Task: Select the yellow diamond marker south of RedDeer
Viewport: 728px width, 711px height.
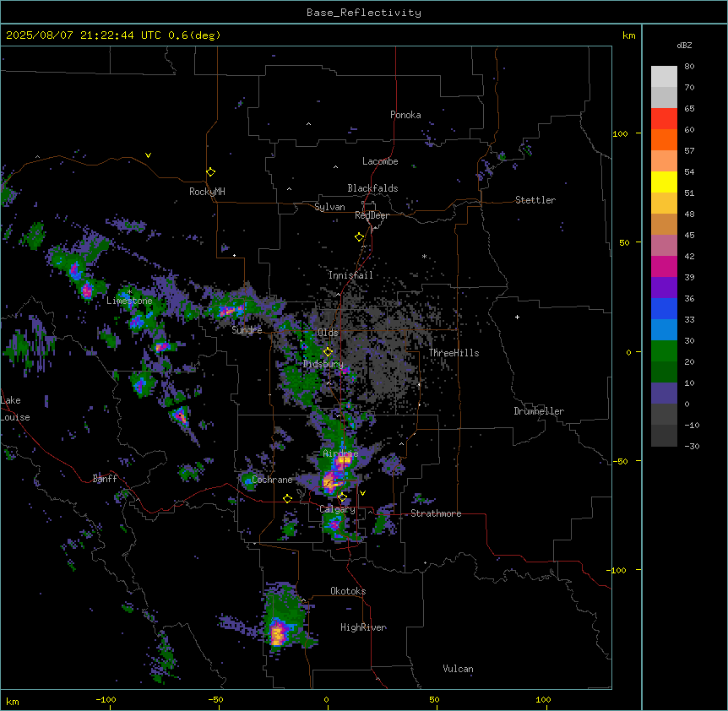Action: point(359,237)
